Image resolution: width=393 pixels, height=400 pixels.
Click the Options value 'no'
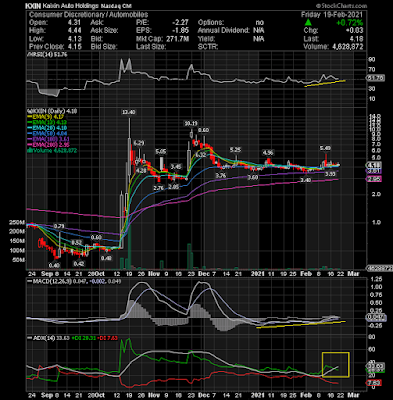point(260,23)
